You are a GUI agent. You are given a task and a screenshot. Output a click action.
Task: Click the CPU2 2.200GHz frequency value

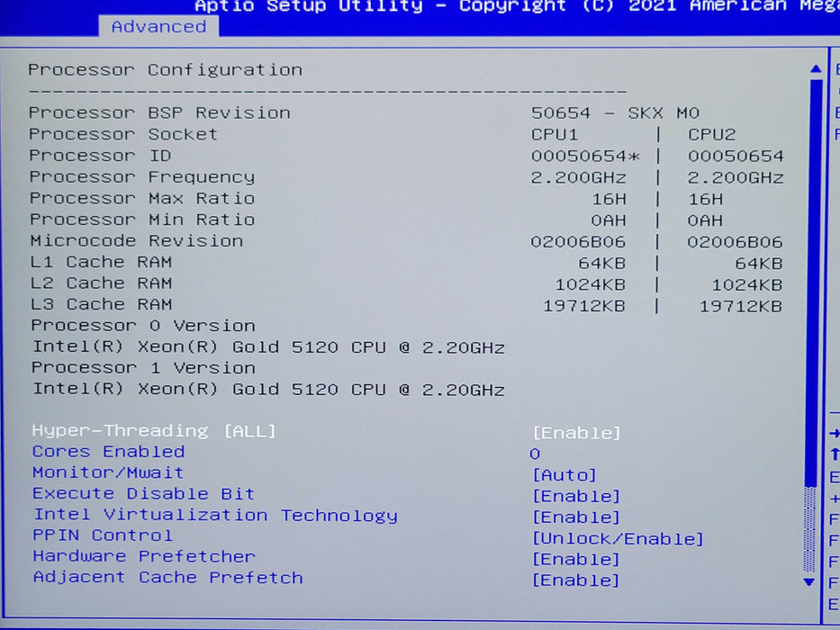pyautogui.click(x=736, y=177)
